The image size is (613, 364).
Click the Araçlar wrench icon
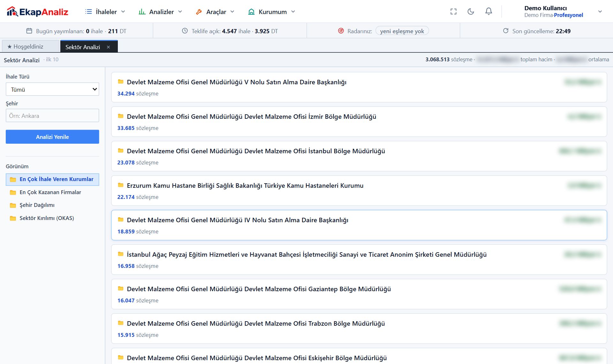199,12
